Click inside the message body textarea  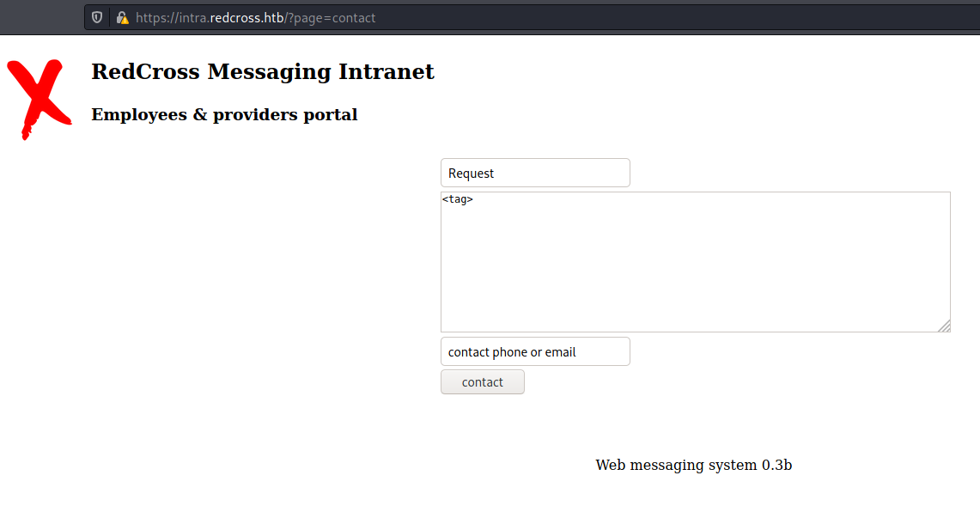coord(696,262)
